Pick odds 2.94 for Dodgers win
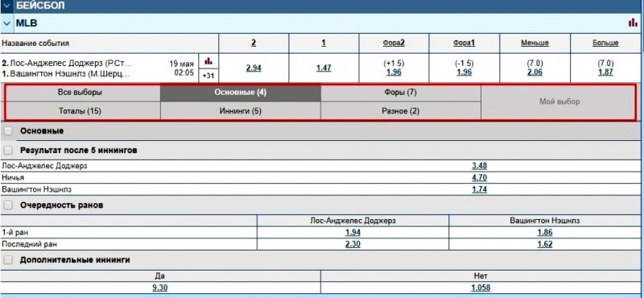The height and width of the screenshot is (298, 644). pyautogui.click(x=254, y=68)
